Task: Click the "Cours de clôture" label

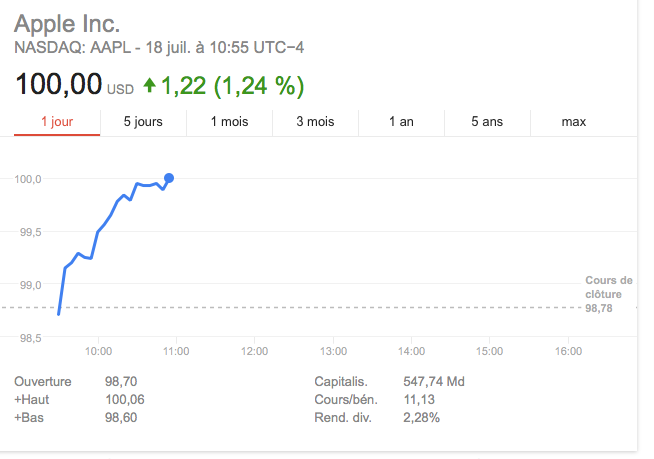Action: pos(609,287)
